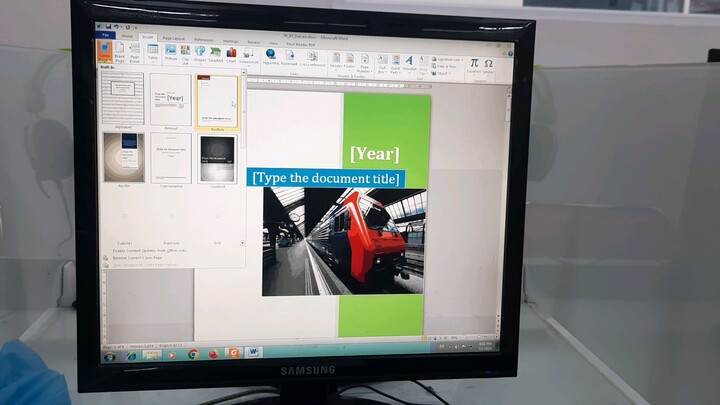
Task: Click the gallery scroll-down arrow
Action: [242, 243]
